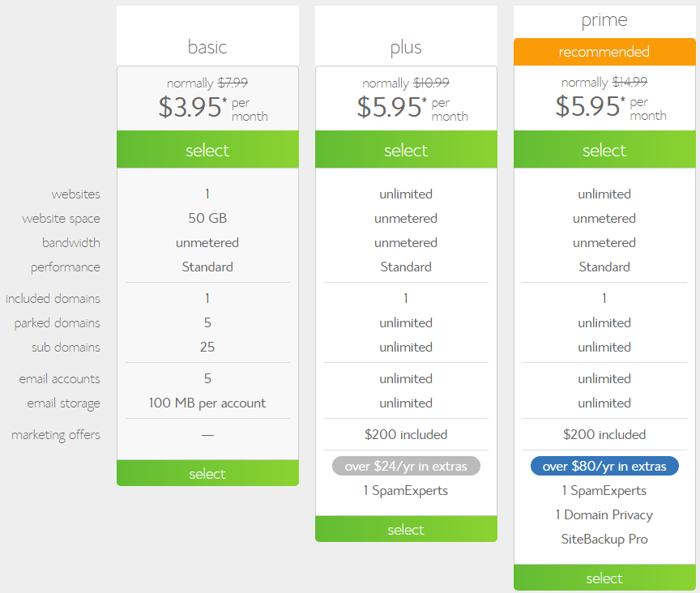The image size is (700, 593).
Task: Click the $3.95 basic price
Action: point(192,107)
